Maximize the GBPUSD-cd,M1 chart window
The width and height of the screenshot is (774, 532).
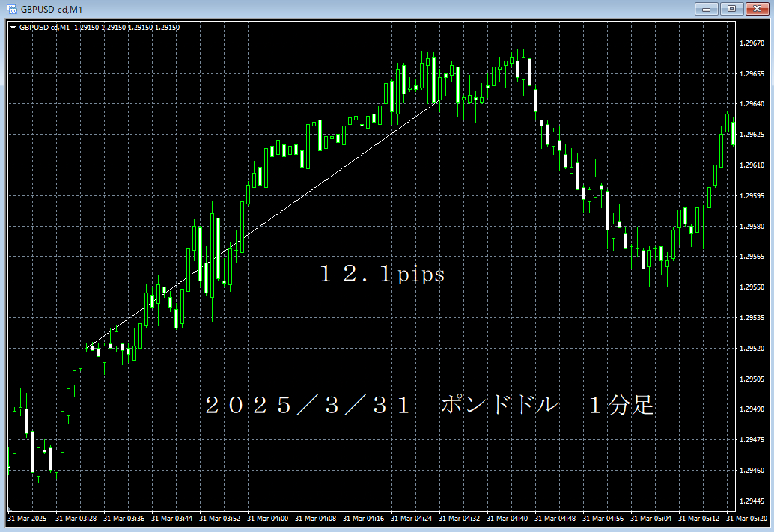730,9
